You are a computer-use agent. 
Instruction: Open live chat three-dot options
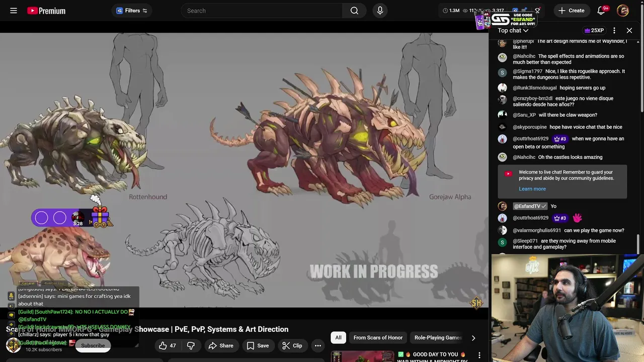[614, 31]
